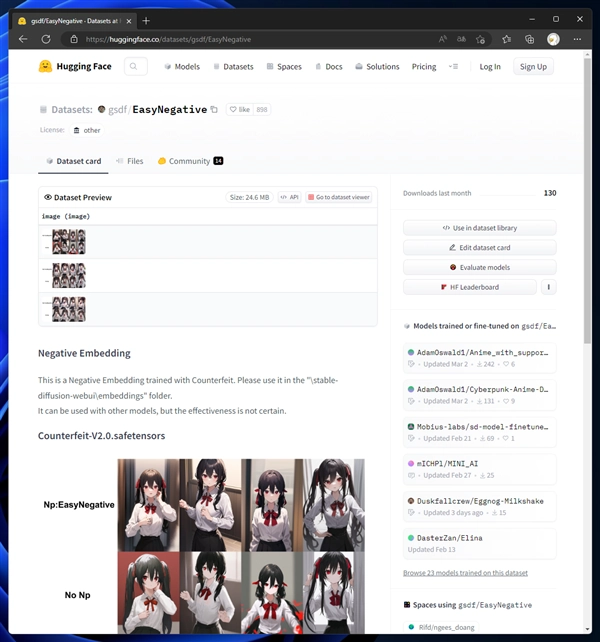Open the Spaces nav item
The height and width of the screenshot is (642, 600).
[284, 66]
